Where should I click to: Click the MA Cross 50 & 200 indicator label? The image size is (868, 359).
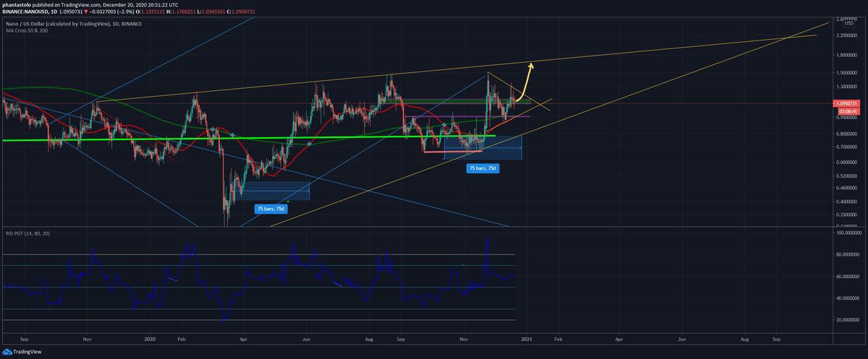tap(28, 31)
